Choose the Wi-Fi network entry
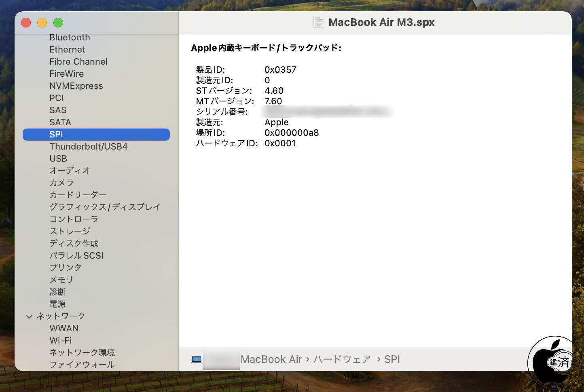 (61, 340)
